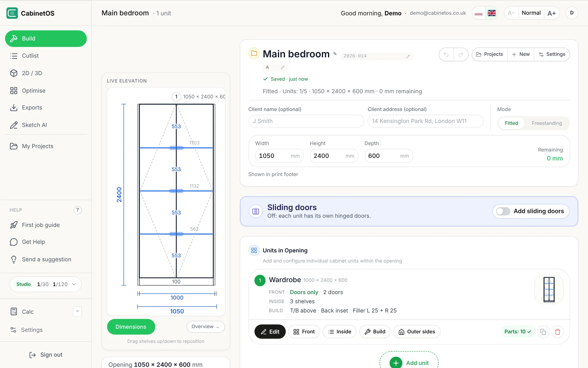The height and width of the screenshot is (368, 588).
Task: Increase text size with A+ button
Action: click(552, 13)
